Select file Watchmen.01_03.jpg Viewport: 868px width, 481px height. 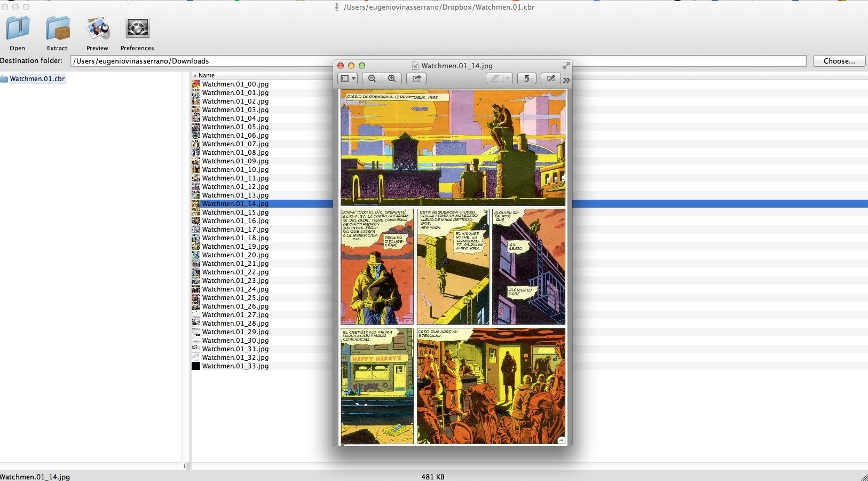tap(235, 109)
